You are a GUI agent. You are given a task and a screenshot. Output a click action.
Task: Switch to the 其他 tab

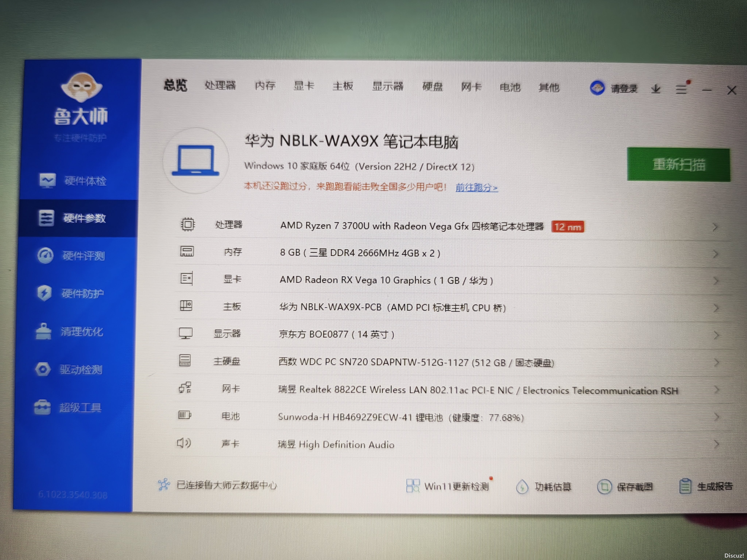click(x=549, y=88)
